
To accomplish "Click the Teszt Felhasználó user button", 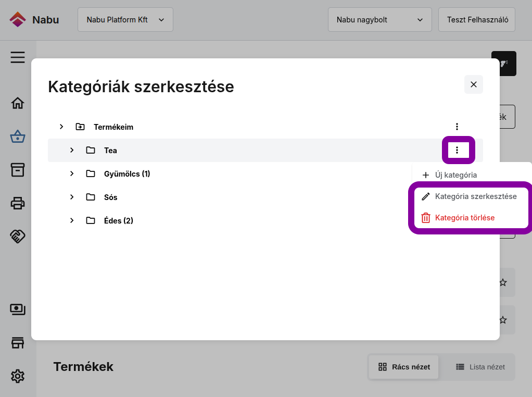I will pyautogui.click(x=477, y=20).
